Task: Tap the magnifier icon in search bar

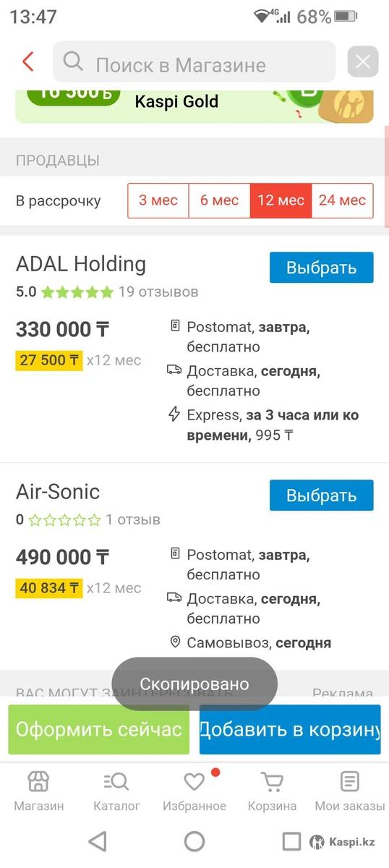Action: point(73,62)
